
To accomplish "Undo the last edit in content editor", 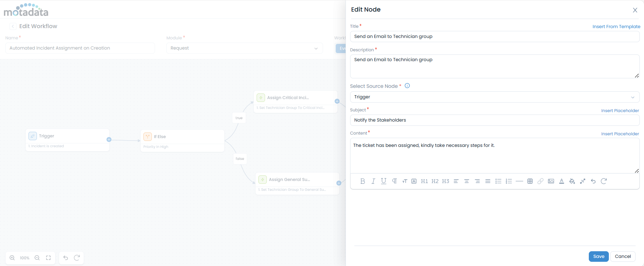I will tap(593, 181).
